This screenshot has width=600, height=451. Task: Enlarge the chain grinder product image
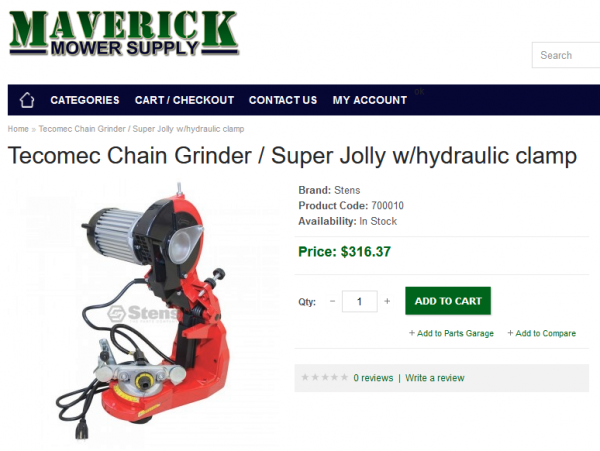pos(143,312)
